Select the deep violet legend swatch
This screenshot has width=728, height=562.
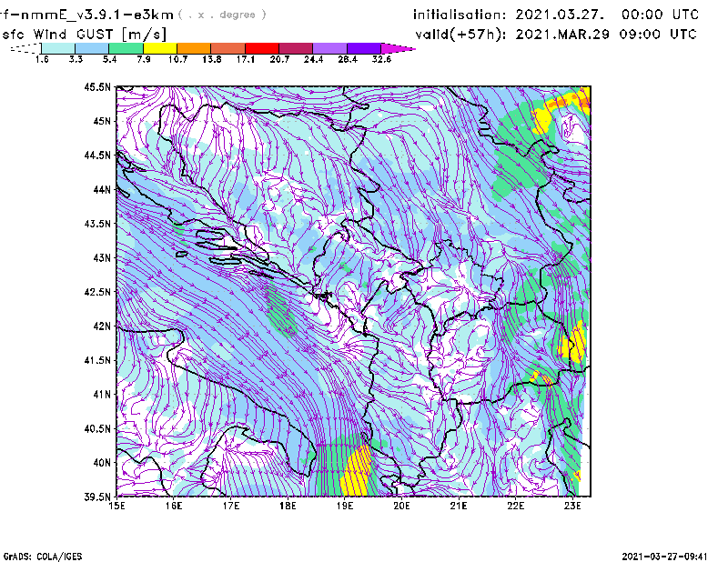[x=364, y=48]
